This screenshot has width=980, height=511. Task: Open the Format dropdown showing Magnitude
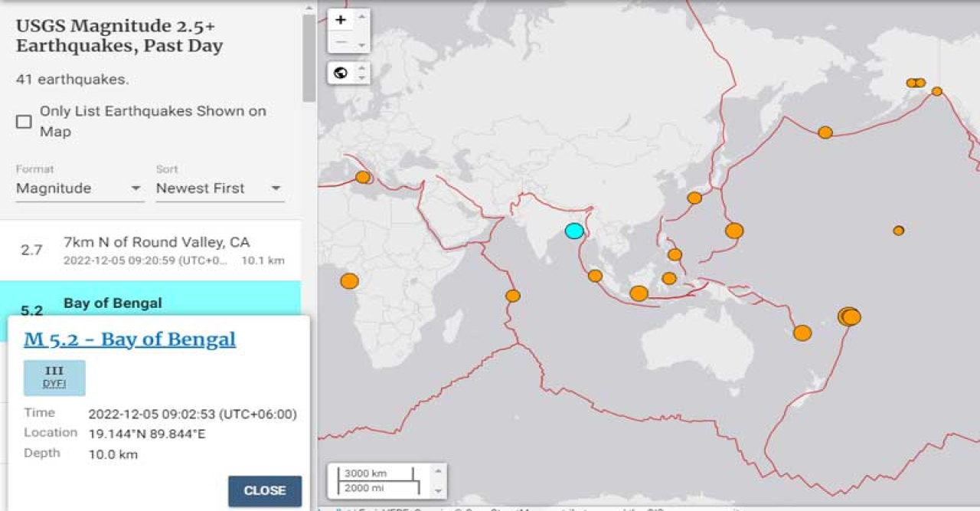click(x=80, y=188)
